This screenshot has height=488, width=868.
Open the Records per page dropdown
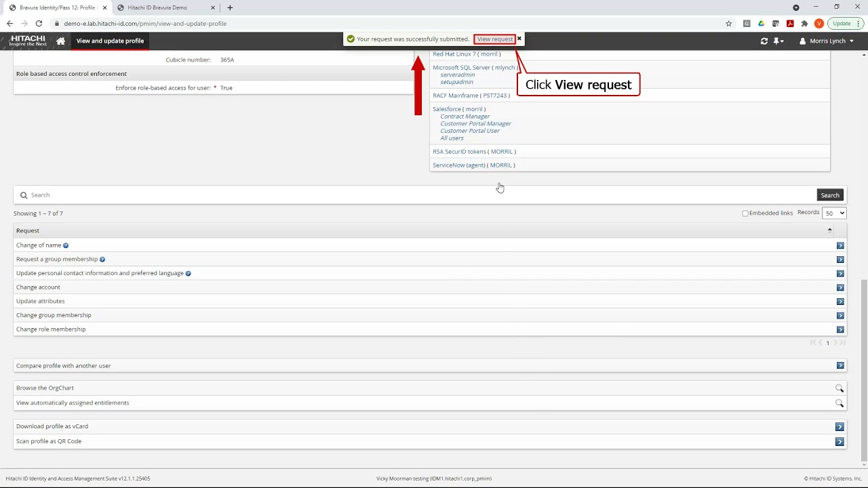[x=834, y=213]
